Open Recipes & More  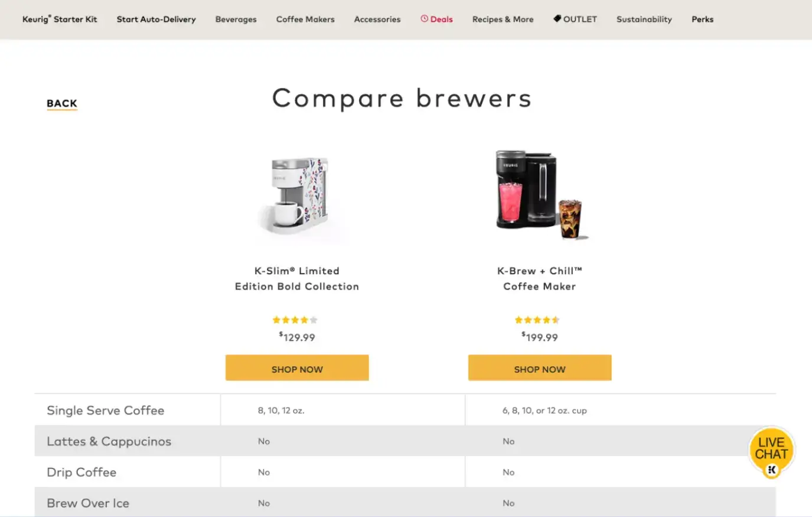click(503, 19)
